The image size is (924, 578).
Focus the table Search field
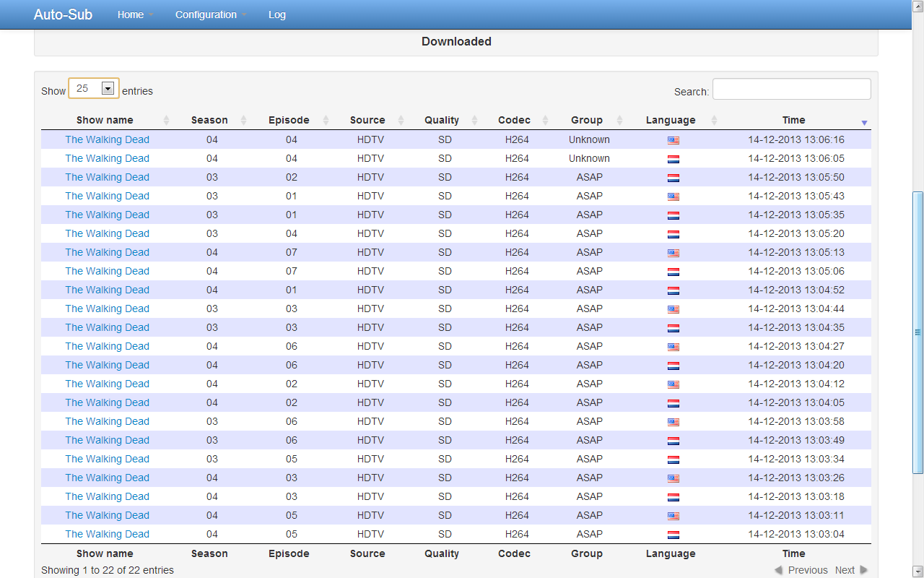pos(792,89)
